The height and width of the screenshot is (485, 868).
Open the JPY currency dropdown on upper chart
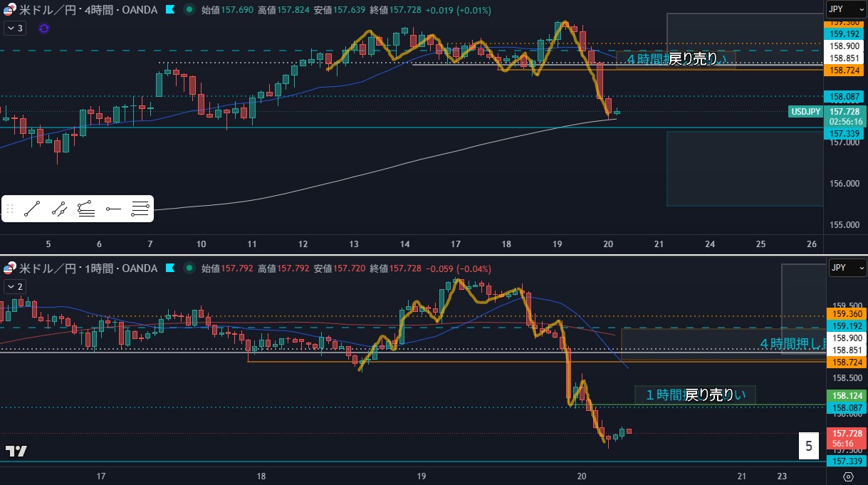point(845,9)
